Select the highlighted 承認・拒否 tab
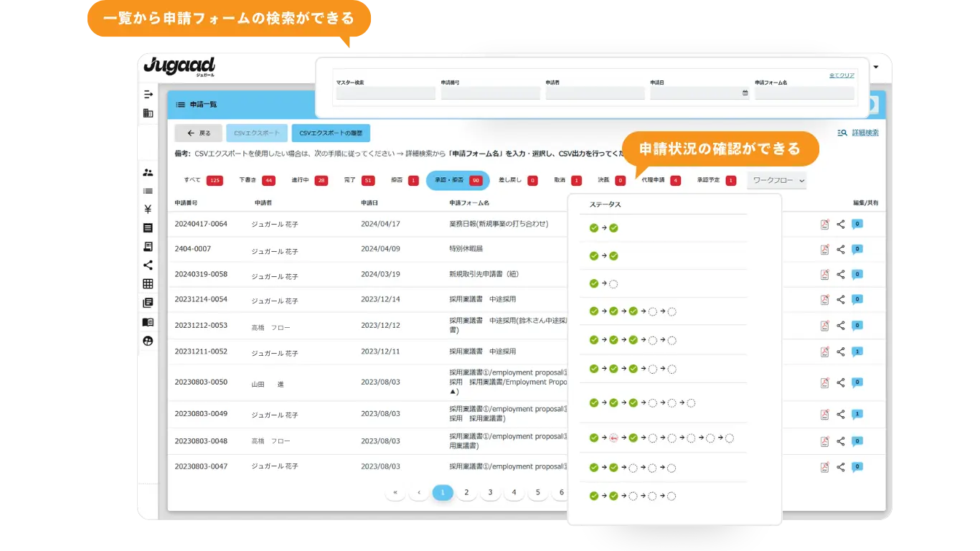The width and height of the screenshot is (980, 551). pos(458,180)
